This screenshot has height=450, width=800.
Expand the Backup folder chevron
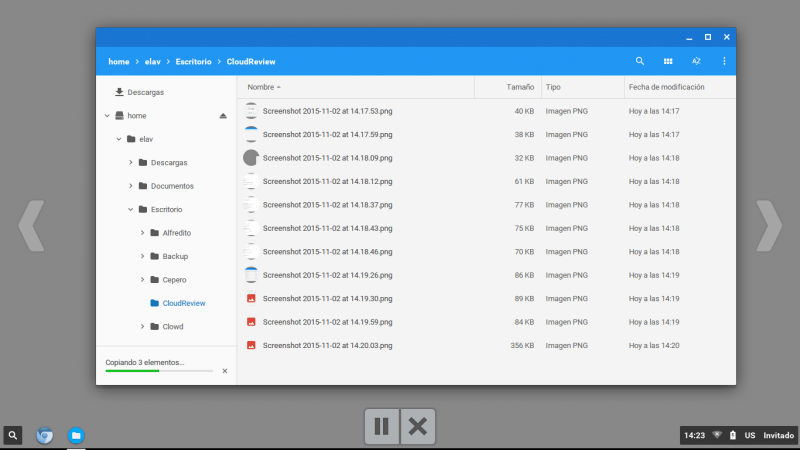142,257
